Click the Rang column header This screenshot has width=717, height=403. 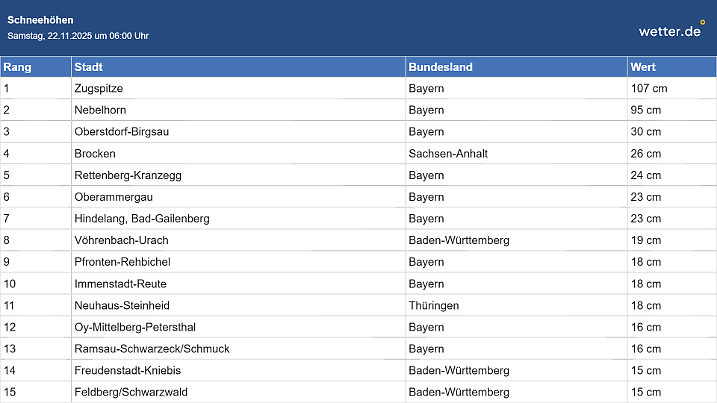click(16, 67)
